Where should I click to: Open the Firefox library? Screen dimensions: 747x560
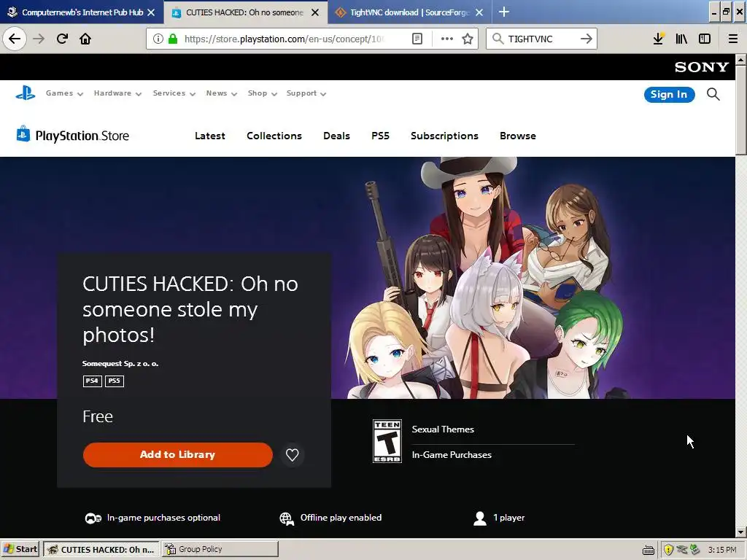tap(681, 39)
